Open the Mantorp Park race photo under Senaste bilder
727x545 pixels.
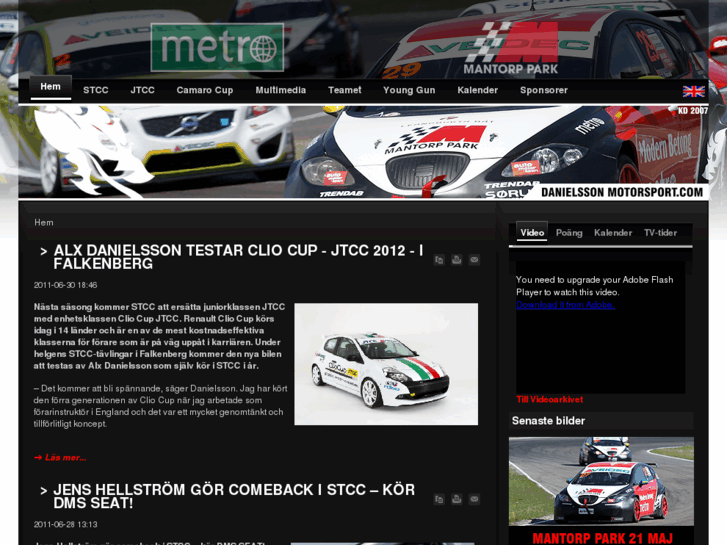(x=601, y=481)
